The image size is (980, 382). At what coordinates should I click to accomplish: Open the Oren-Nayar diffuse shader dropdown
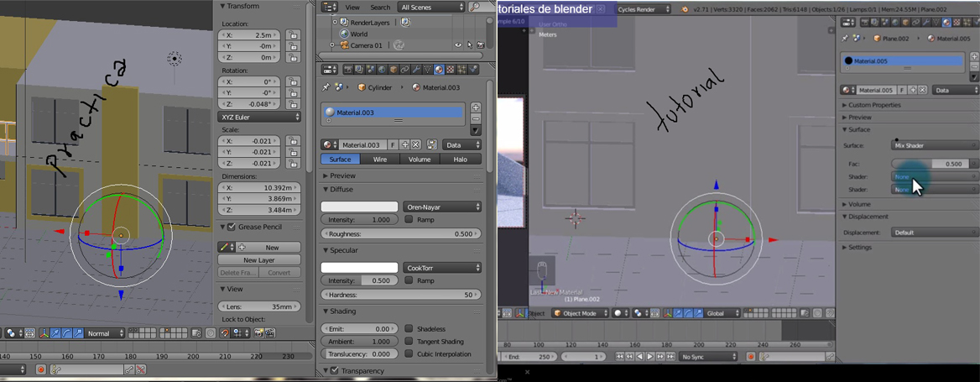coord(442,207)
